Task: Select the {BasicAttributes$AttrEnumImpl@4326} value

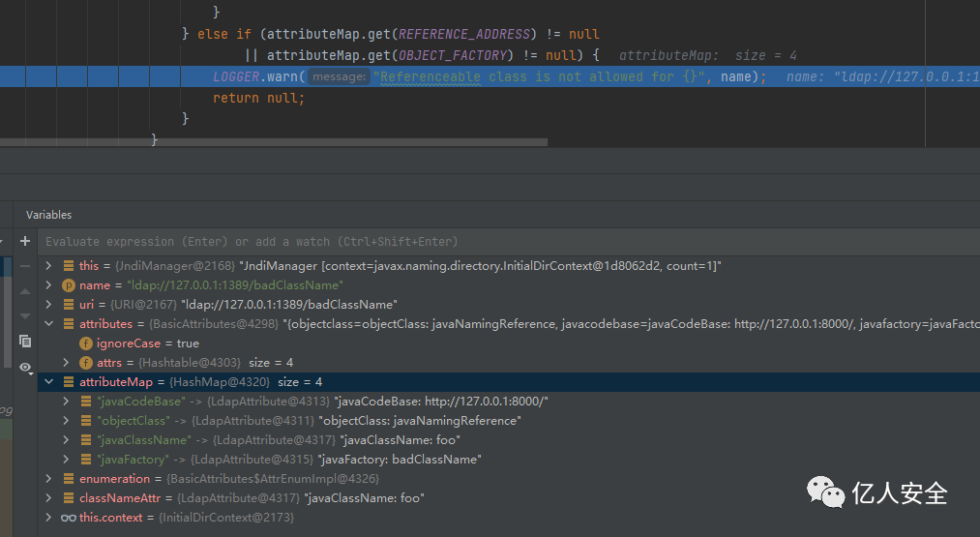Action: tap(273, 479)
